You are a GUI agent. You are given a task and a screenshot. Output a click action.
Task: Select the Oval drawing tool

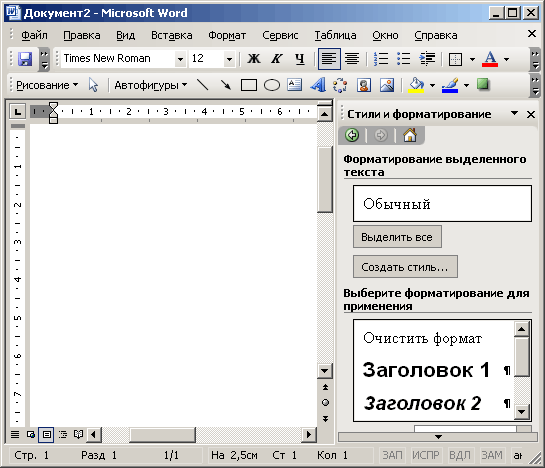coord(272,85)
